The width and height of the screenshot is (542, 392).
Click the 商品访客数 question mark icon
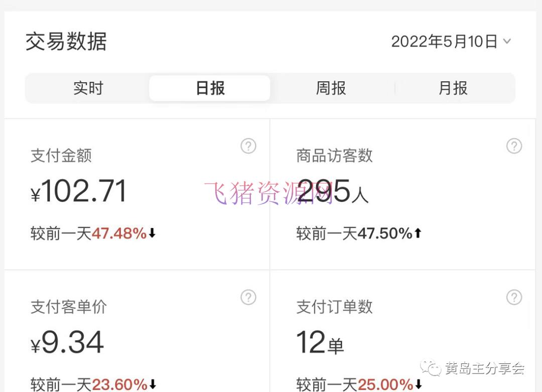click(514, 146)
